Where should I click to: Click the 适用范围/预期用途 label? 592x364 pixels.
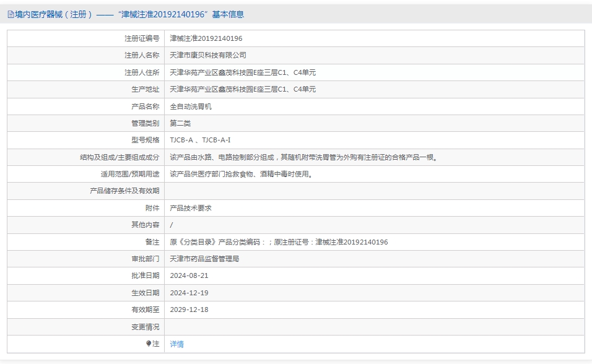point(130,174)
